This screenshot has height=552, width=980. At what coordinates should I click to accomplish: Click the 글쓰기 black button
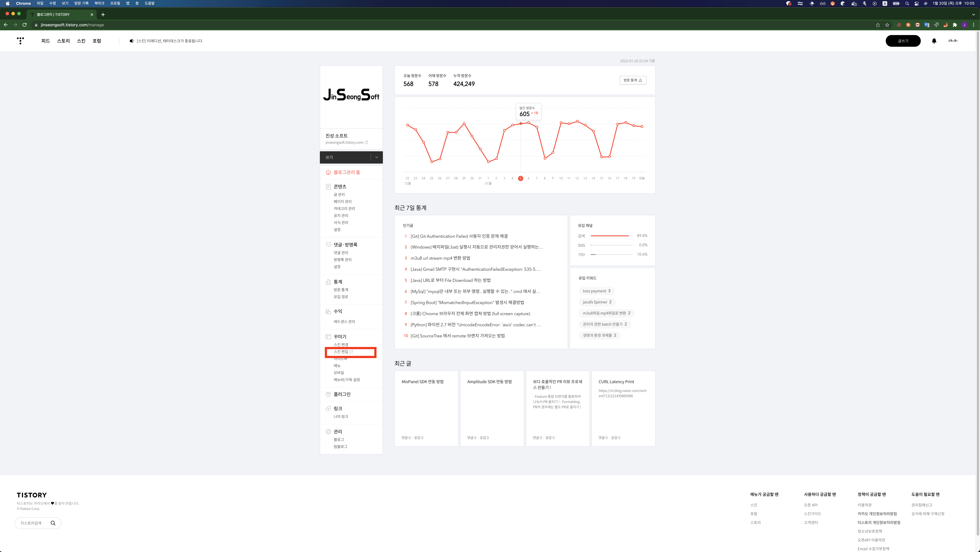click(903, 41)
